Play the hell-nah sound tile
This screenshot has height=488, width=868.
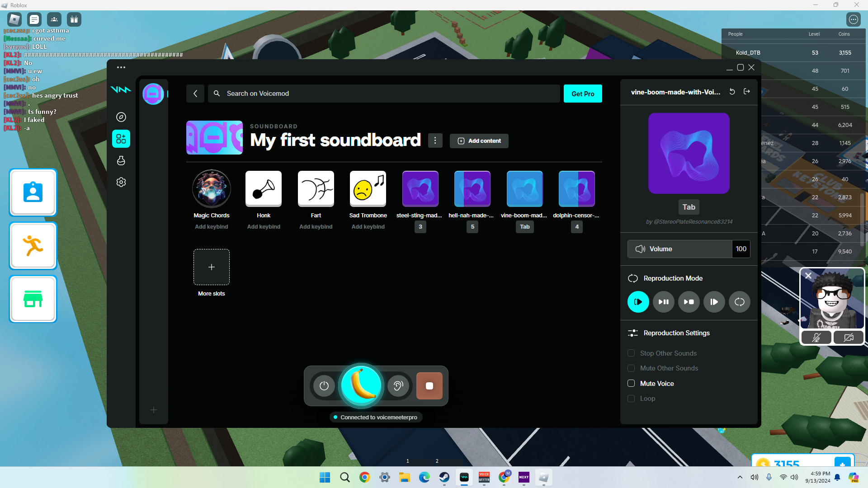tap(472, 189)
